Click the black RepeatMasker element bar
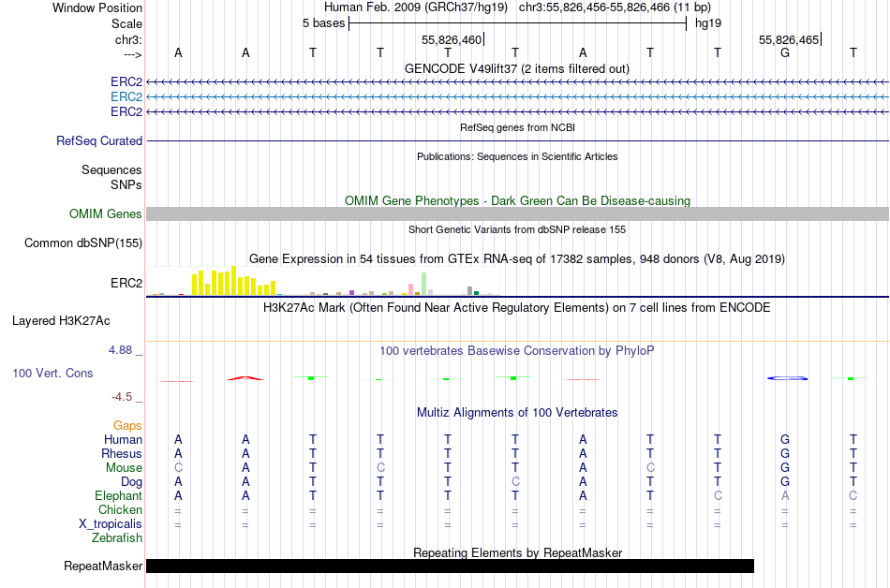The height and width of the screenshot is (588, 890). click(450, 566)
